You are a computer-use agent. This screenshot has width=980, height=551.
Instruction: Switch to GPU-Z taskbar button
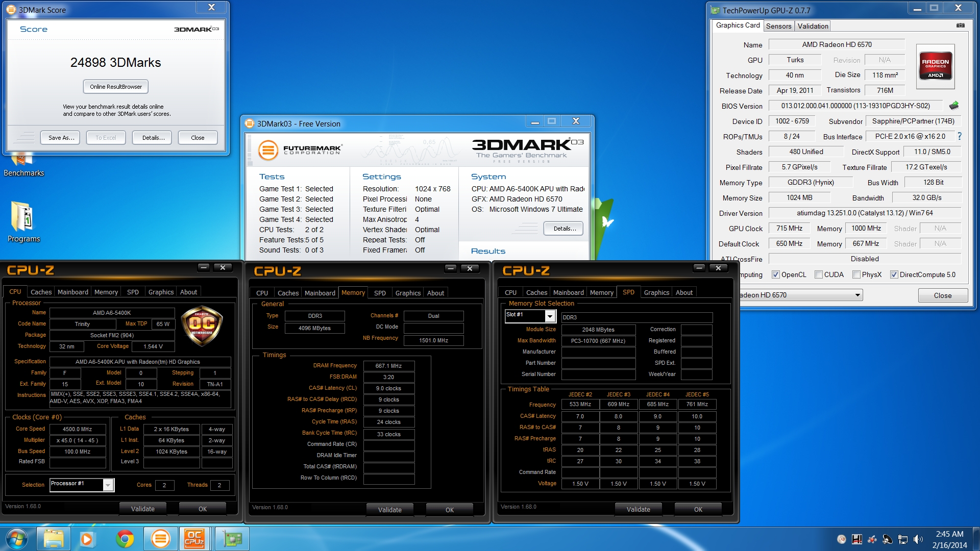click(x=232, y=539)
